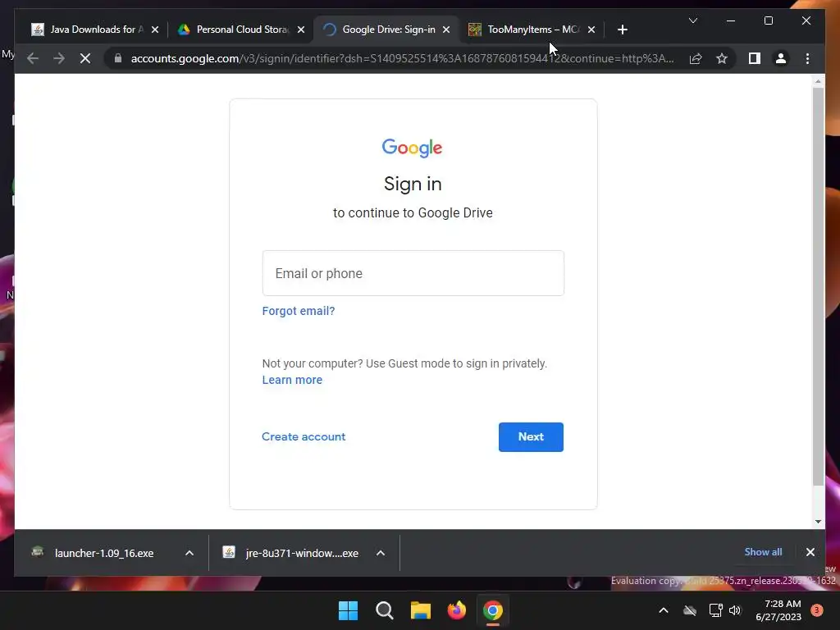Open File Explorer from the taskbar
The image size is (840, 630).
(x=421, y=610)
